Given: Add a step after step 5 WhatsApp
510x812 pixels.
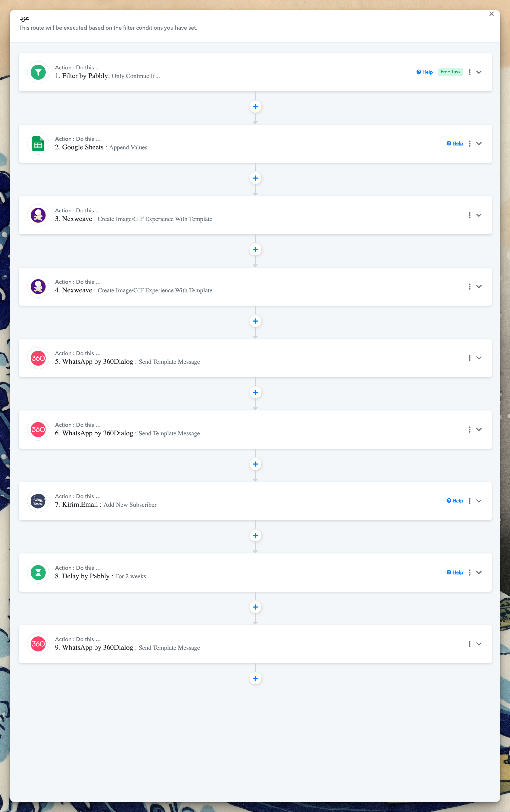Looking at the screenshot, I should (255, 393).
